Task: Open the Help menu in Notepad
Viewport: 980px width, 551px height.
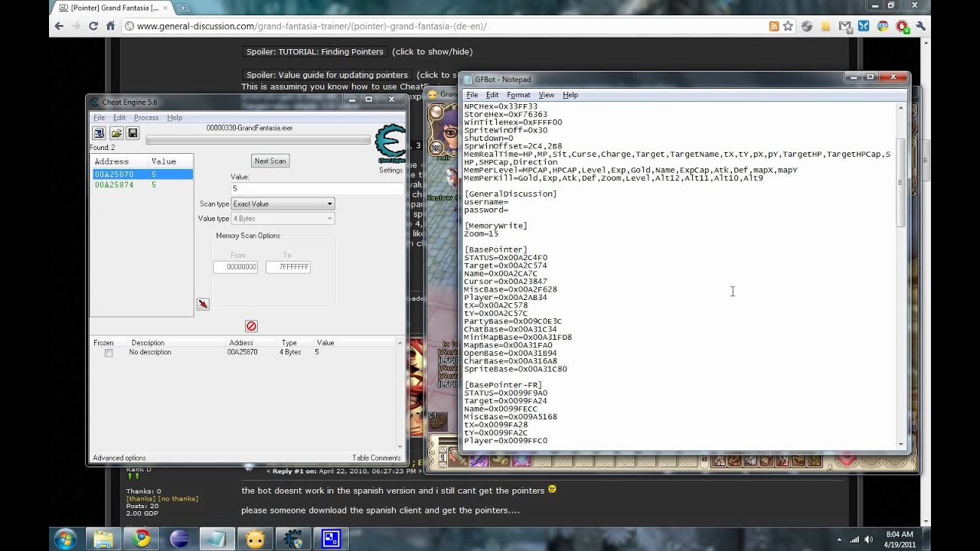Action: coord(570,95)
